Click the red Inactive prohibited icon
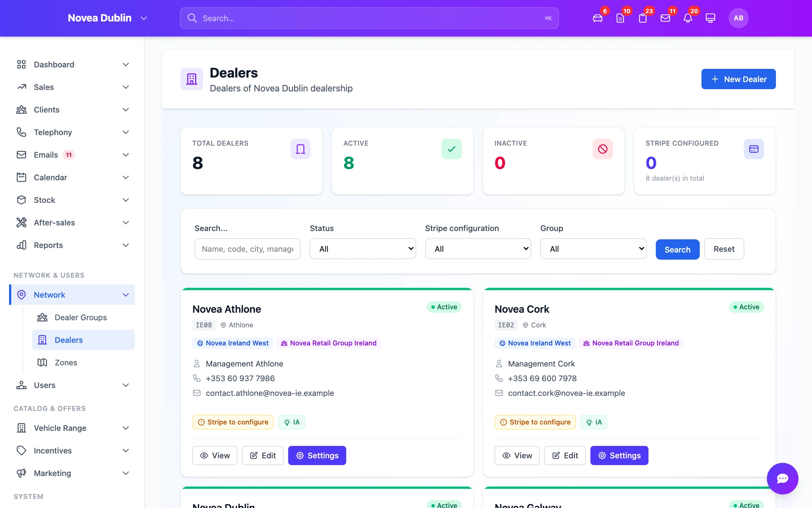This screenshot has height=508, width=812. [603, 149]
